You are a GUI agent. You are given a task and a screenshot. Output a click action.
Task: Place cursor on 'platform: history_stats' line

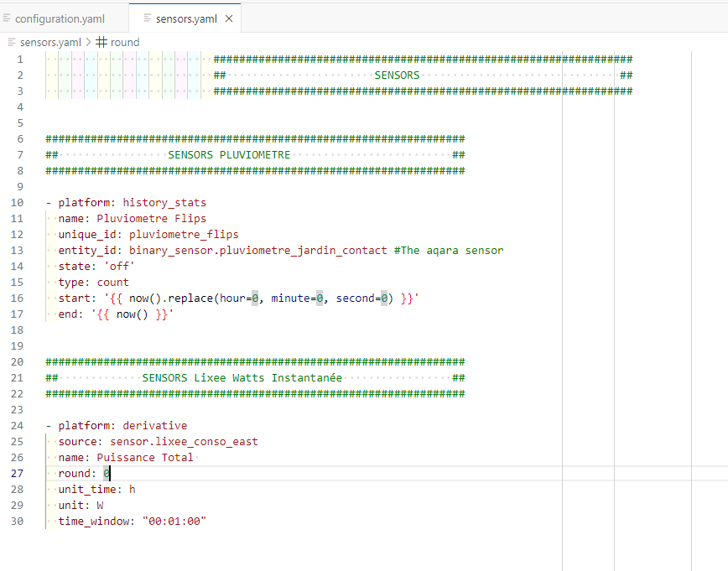[126, 203]
